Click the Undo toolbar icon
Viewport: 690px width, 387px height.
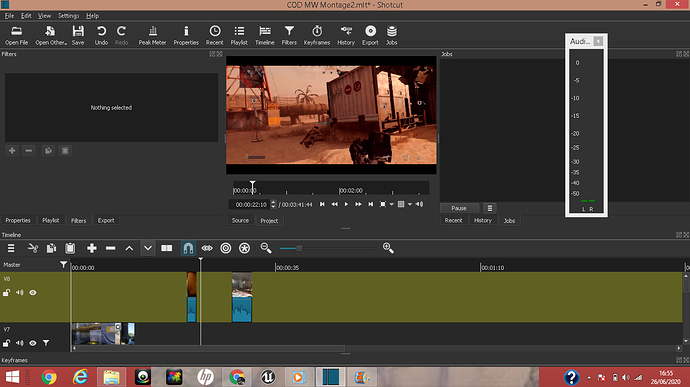pos(101,35)
